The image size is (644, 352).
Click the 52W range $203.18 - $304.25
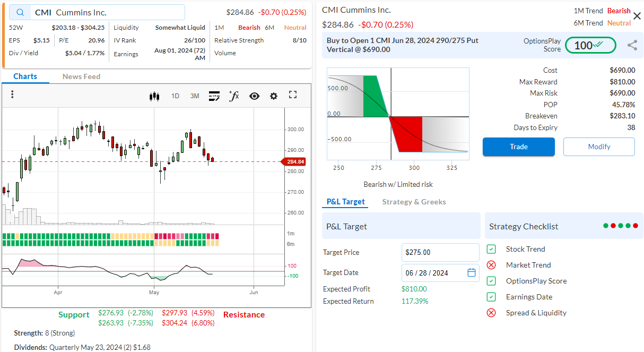(78, 28)
